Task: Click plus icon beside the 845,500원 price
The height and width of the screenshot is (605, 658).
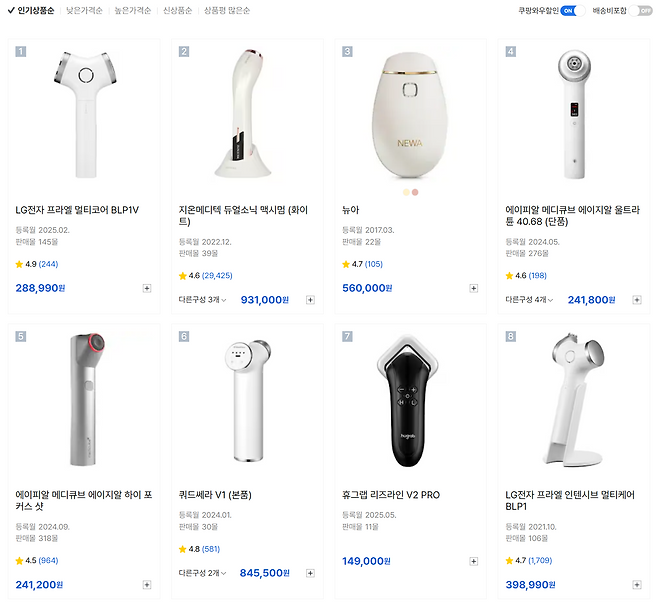Action: [310, 574]
